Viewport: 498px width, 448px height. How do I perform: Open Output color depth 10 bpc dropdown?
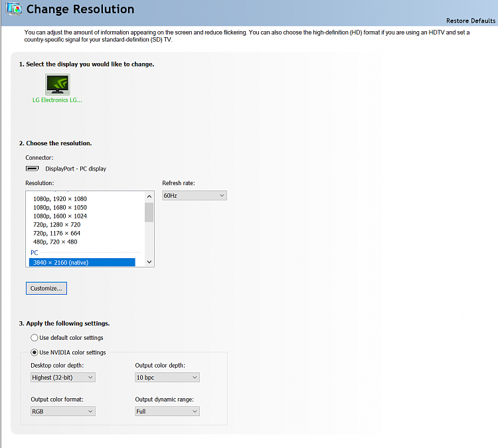coord(167,377)
